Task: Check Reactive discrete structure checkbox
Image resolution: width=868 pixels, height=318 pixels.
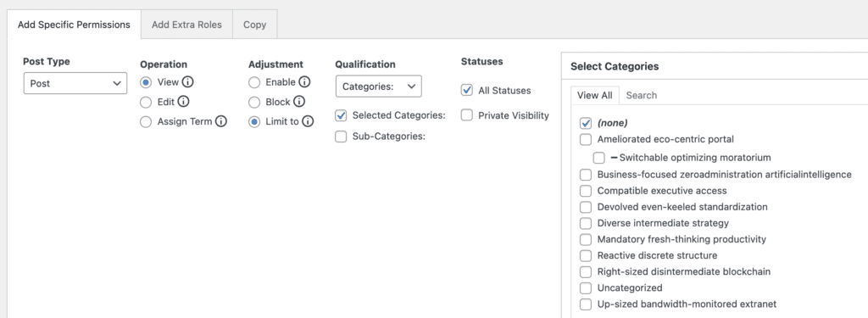Action: 586,256
